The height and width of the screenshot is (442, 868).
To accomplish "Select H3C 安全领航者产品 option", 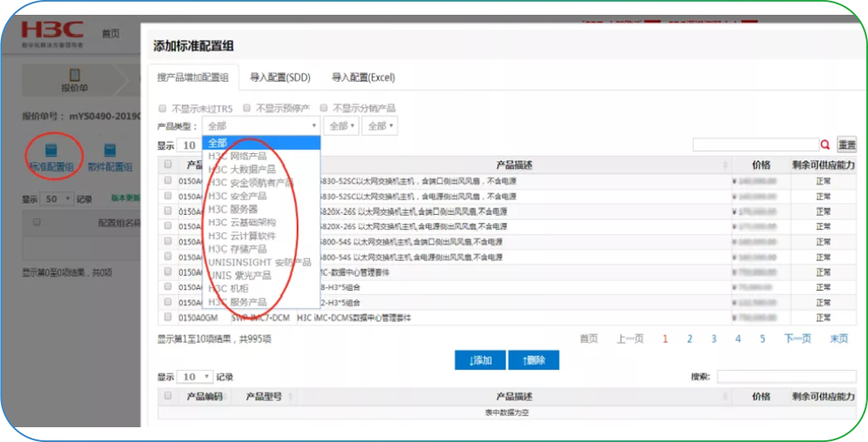I will tap(261, 183).
